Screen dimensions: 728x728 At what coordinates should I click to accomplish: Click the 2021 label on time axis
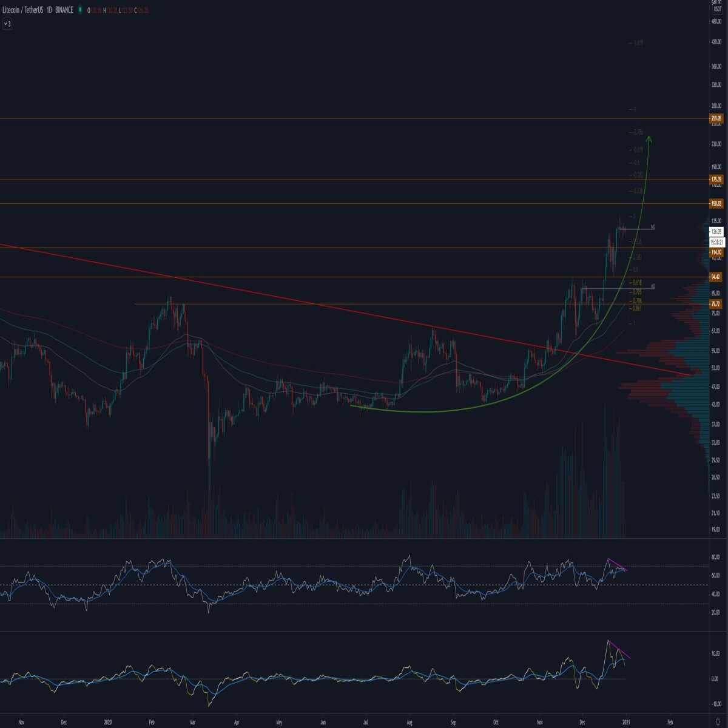click(x=627, y=723)
